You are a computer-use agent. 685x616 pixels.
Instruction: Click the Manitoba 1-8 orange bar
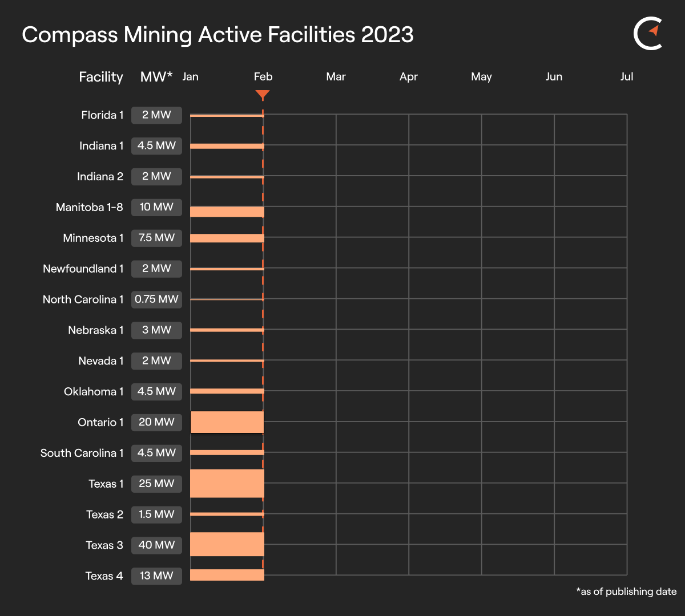(227, 212)
